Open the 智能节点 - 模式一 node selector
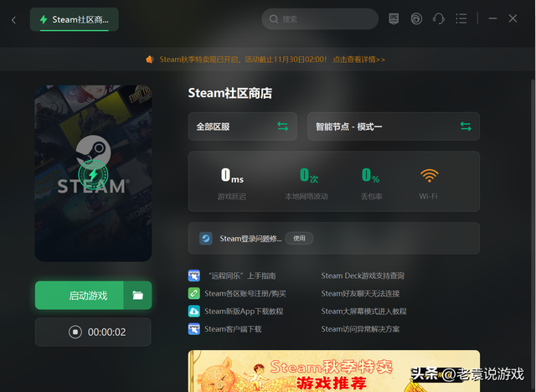The width and height of the screenshot is (536, 392). click(394, 126)
